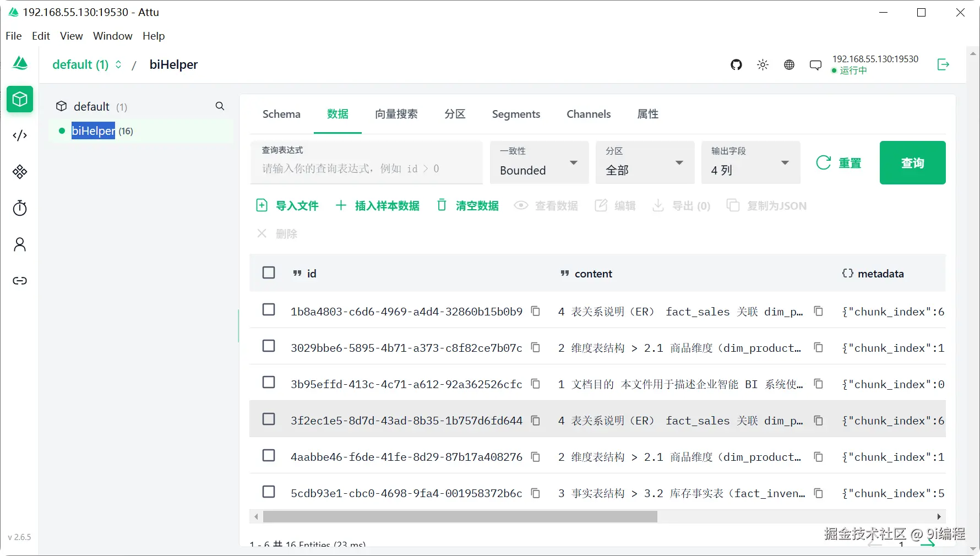Click 插入样本数据 button

[378, 205]
